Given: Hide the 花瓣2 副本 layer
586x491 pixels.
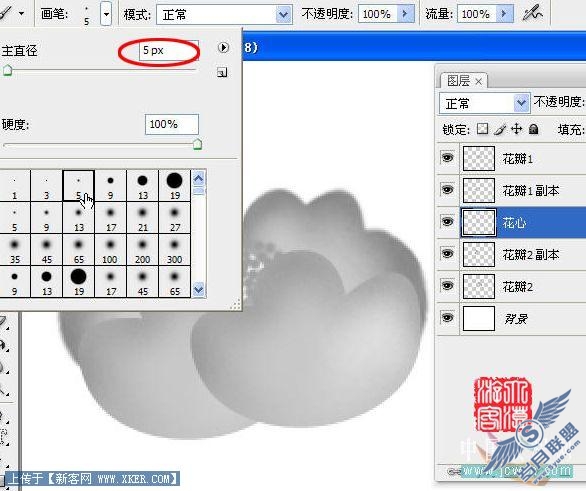Looking at the screenshot, I should (x=447, y=254).
